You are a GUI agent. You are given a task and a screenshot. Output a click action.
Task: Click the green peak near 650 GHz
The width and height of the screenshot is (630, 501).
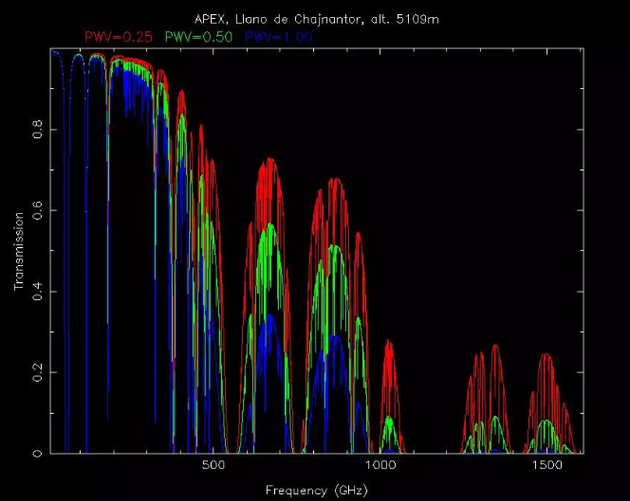[x=270, y=226]
